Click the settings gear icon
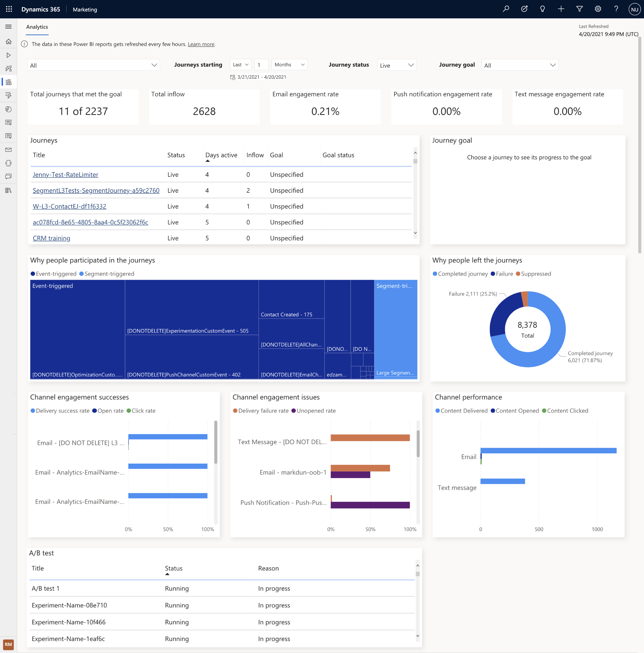 click(x=598, y=9)
